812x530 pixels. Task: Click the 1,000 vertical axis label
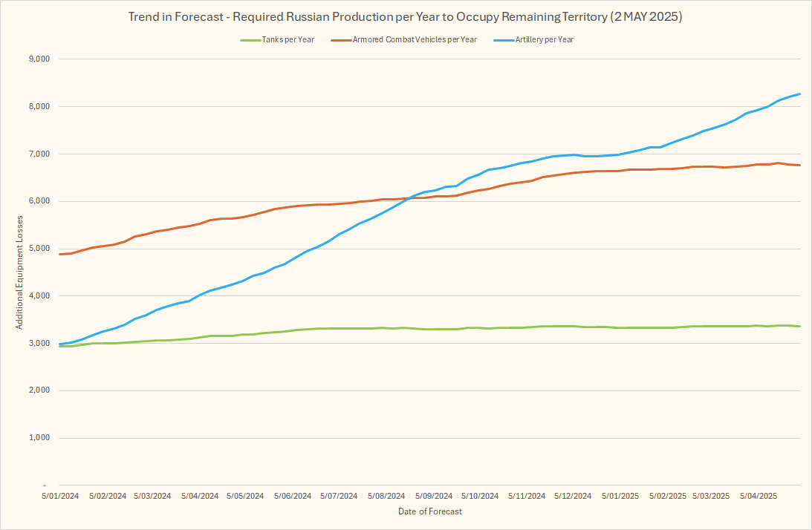pos(37,438)
